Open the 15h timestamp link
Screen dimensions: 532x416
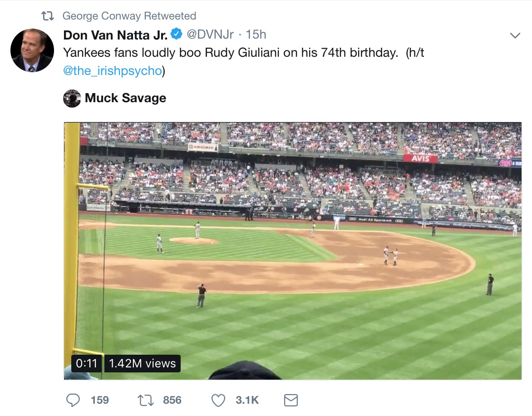tap(256, 34)
